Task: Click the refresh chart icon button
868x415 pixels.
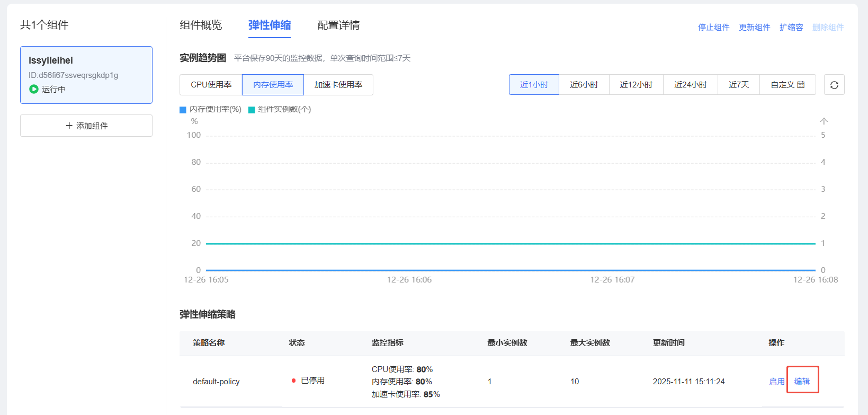Action: coord(834,85)
